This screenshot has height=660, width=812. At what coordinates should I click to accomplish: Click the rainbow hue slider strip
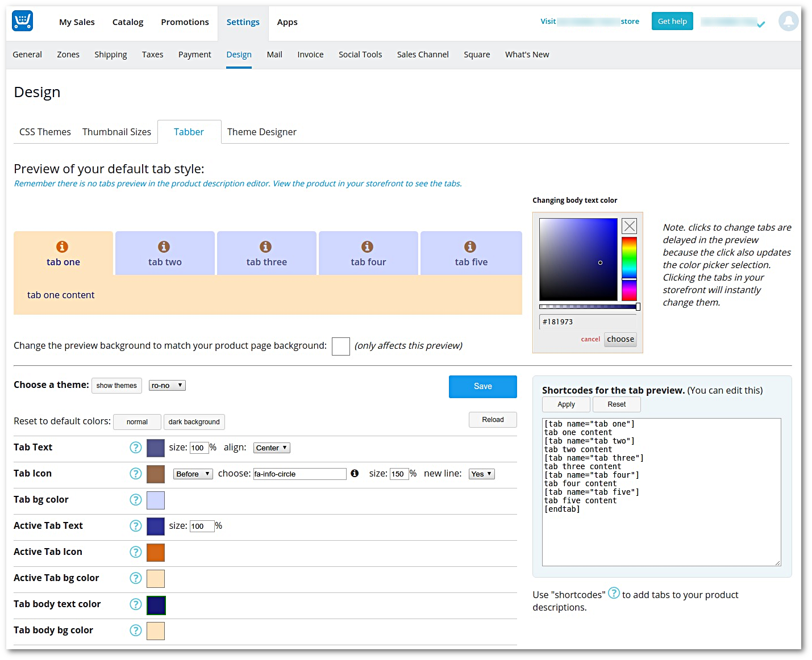pyautogui.click(x=629, y=268)
